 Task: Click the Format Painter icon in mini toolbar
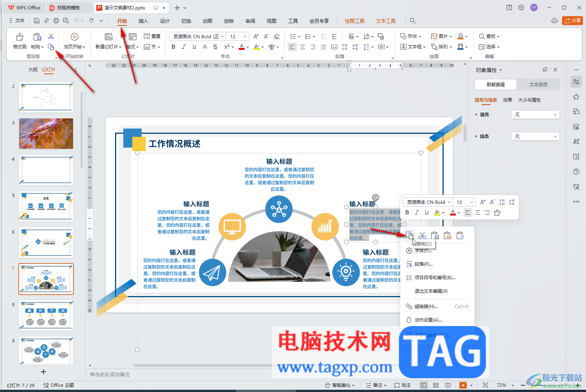click(x=497, y=212)
